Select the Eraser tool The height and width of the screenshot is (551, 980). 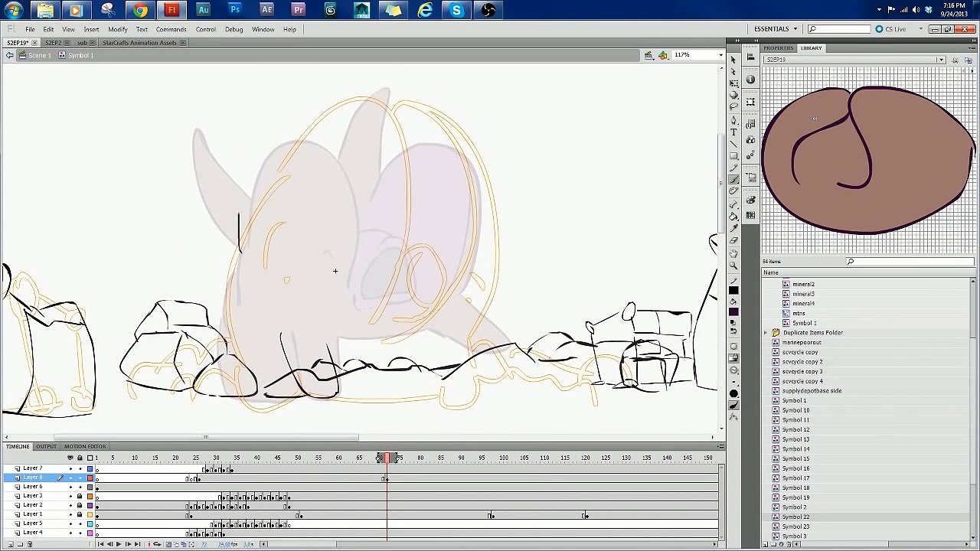click(733, 240)
